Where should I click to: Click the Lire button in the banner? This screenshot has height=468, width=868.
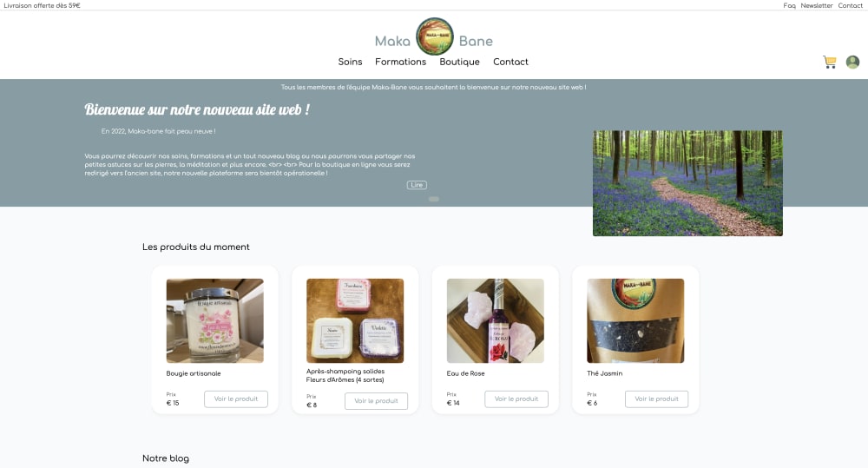417,185
